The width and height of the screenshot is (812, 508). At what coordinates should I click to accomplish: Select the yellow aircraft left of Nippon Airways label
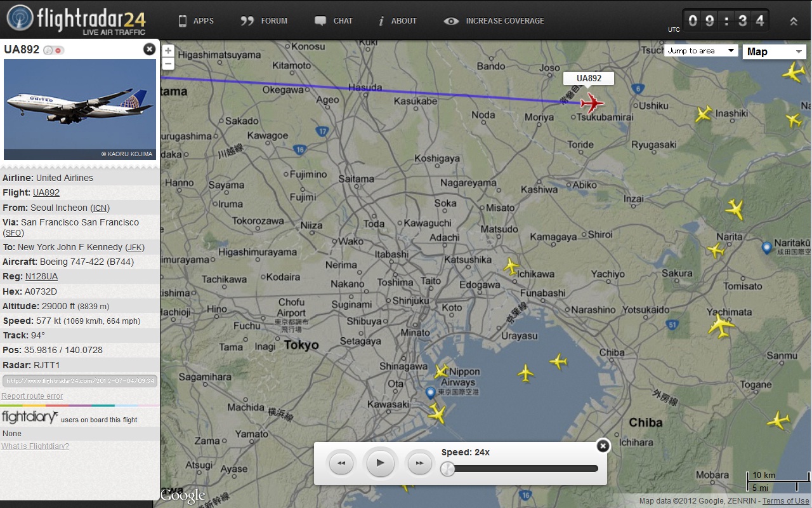pos(442,371)
